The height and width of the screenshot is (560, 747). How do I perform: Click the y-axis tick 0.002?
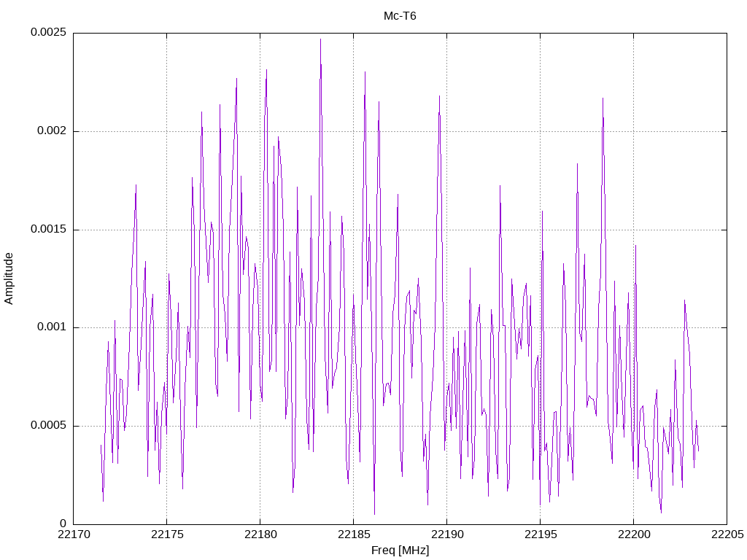(x=52, y=131)
